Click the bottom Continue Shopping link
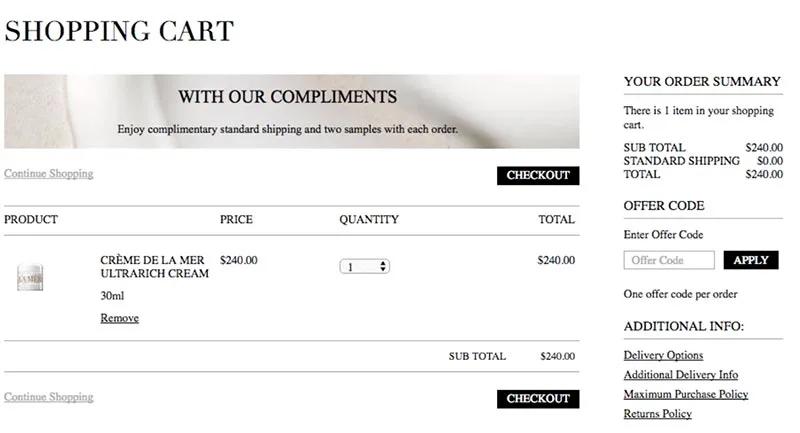800x433 pixels. pyautogui.click(x=49, y=397)
